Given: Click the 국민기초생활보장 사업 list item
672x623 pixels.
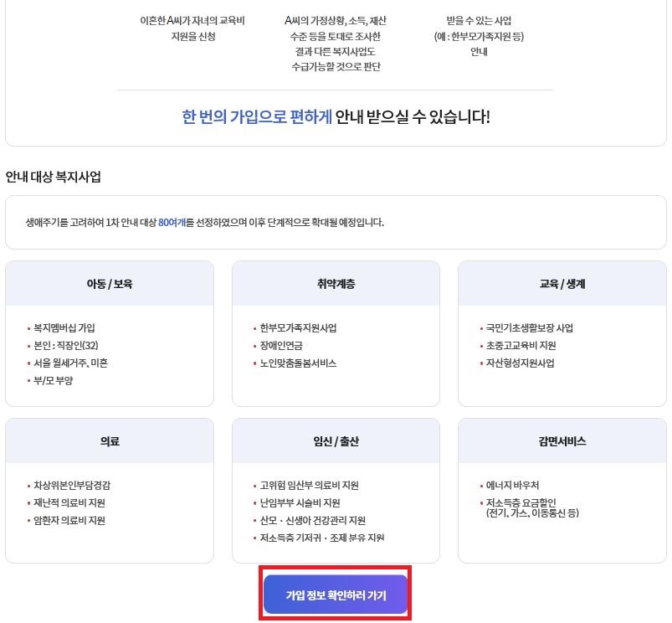Looking at the screenshot, I should pos(529,328).
